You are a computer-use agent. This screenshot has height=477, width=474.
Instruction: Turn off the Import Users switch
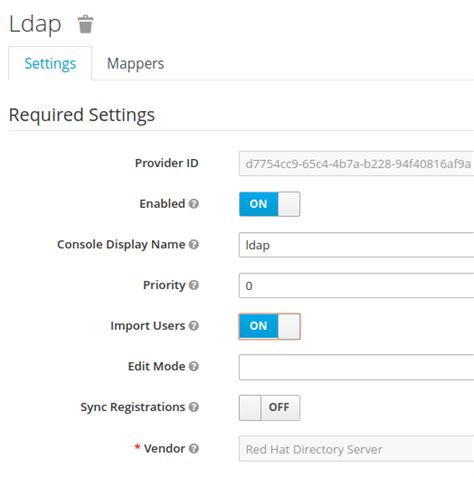(x=269, y=326)
